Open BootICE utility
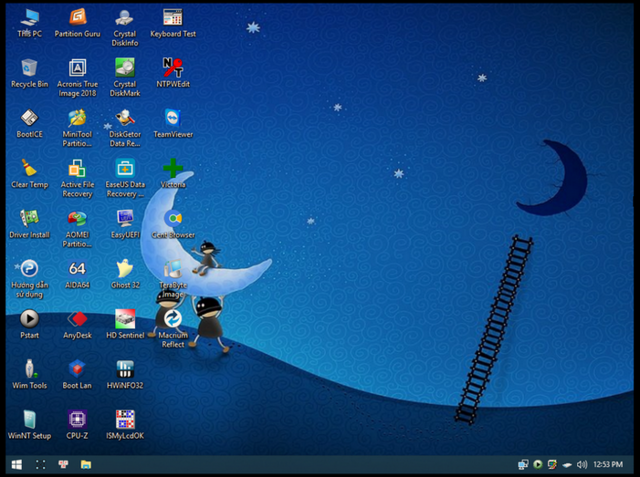640x477 pixels. [x=29, y=124]
